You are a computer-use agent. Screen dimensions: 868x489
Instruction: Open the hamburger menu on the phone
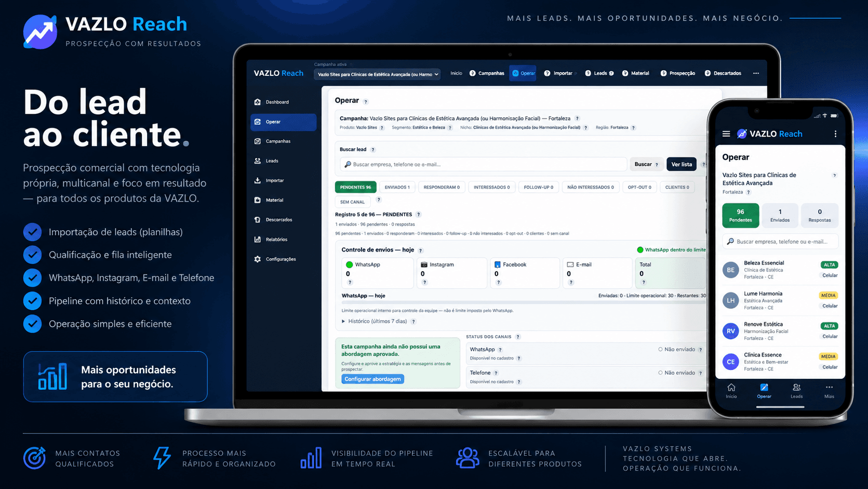click(726, 134)
